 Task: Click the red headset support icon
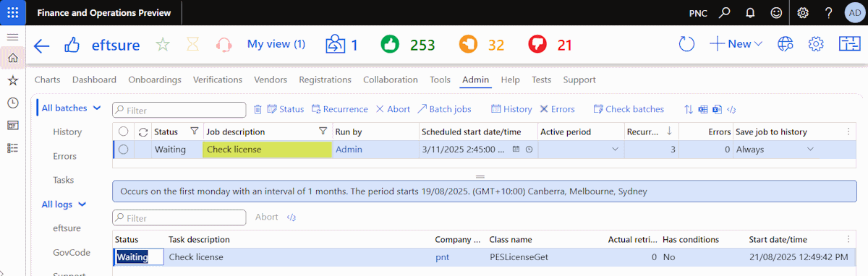click(224, 45)
